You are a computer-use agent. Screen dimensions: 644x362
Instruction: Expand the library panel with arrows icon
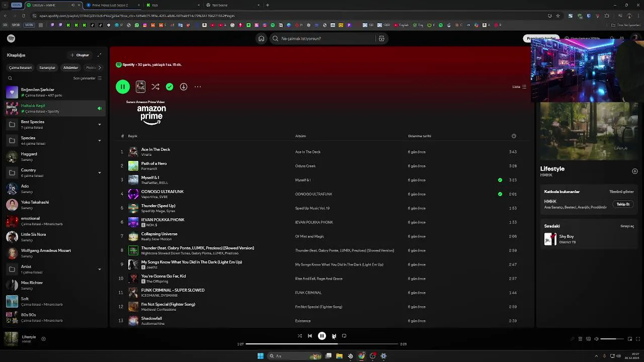click(99, 55)
